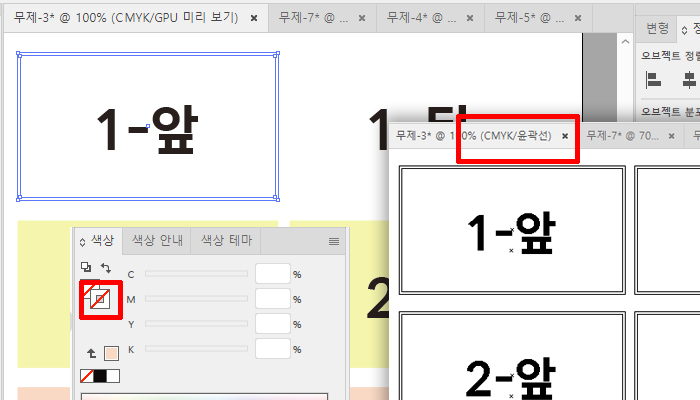
Task: Click the Y percentage input field
Action: [273, 324]
